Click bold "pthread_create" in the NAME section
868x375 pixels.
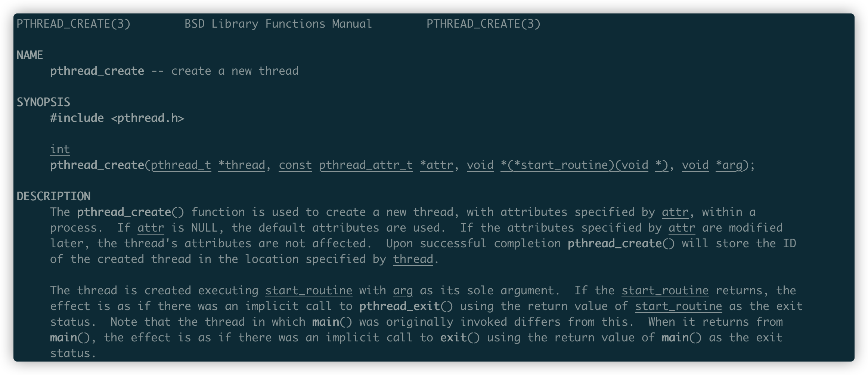[97, 71]
